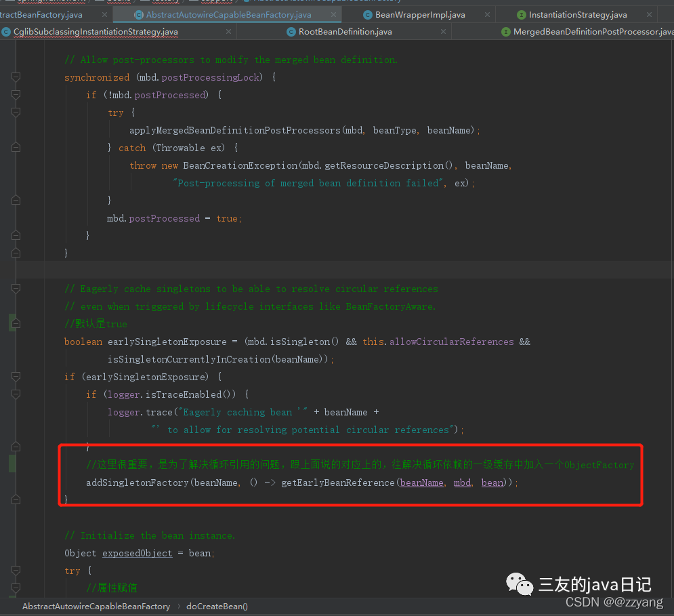Click AbstractAutowireCapableBeanFactory in breadcrumb bar
Image resolution: width=674 pixels, height=616 pixels.
[x=96, y=606]
